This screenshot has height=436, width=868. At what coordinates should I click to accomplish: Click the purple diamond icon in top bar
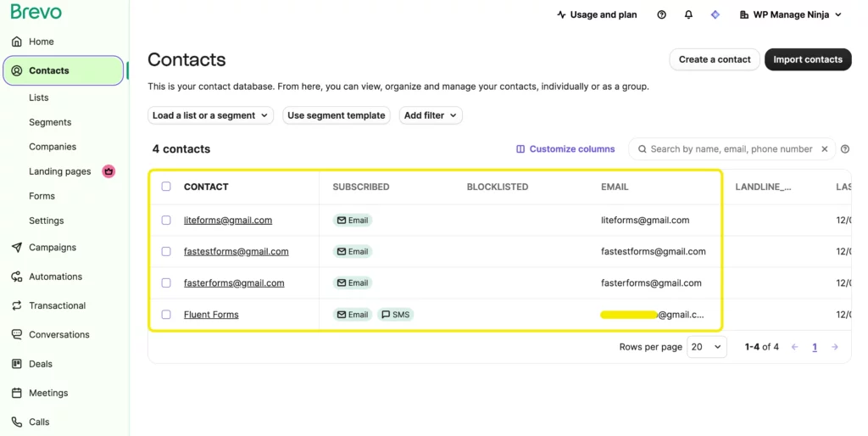coord(715,15)
